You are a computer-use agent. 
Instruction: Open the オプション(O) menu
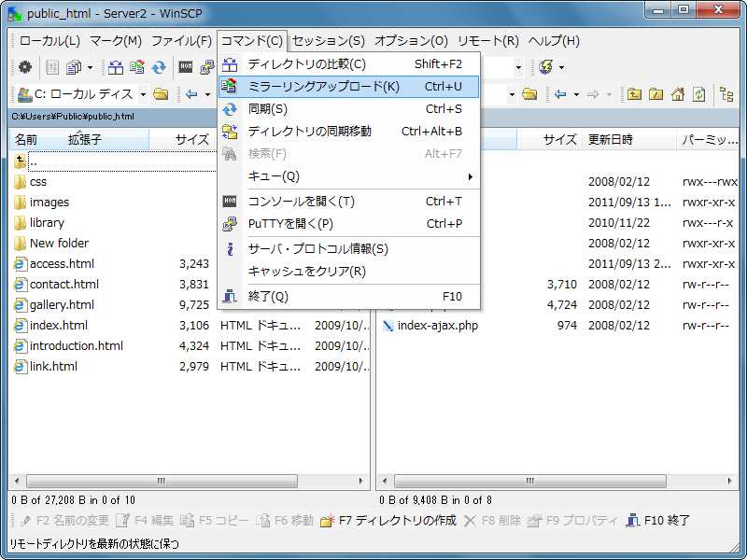pyautogui.click(x=411, y=41)
